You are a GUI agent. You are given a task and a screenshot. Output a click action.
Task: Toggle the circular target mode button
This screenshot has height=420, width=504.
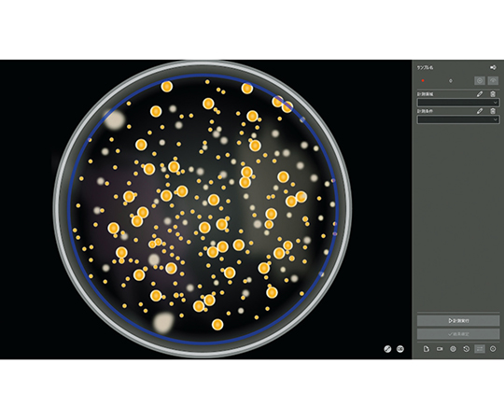pyautogui.click(x=480, y=80)
